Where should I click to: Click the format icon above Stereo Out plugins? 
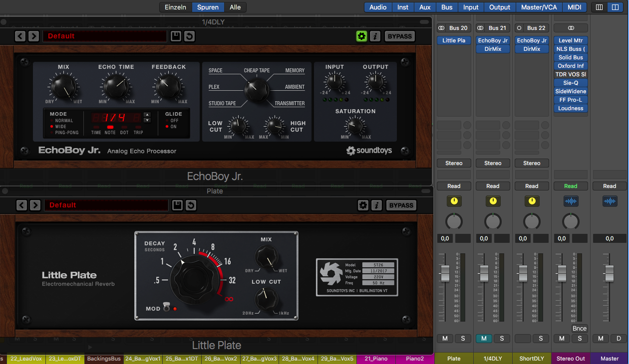[571, 28]
